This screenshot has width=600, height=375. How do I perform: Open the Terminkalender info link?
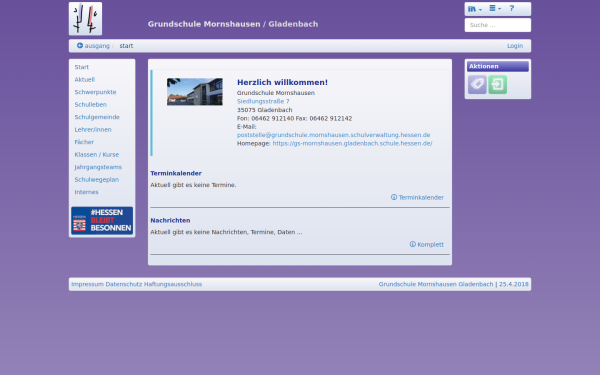coord(417,197)
